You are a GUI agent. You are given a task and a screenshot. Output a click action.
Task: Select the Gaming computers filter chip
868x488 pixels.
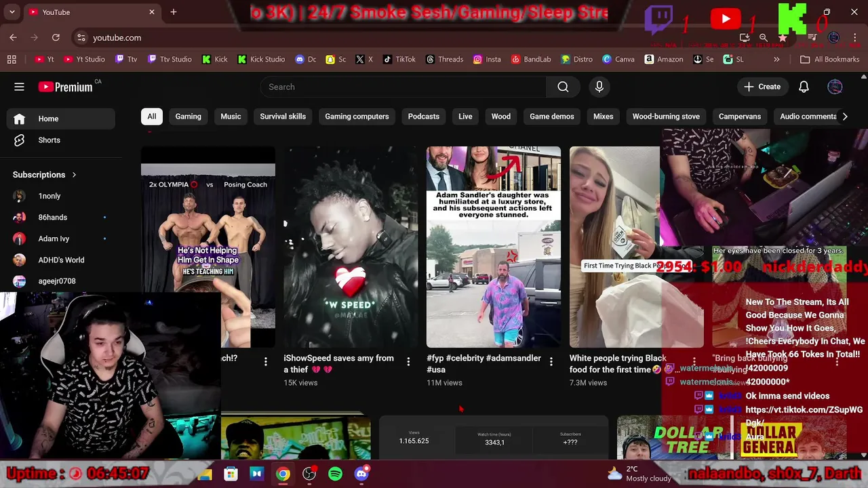(x=357, y=117)
